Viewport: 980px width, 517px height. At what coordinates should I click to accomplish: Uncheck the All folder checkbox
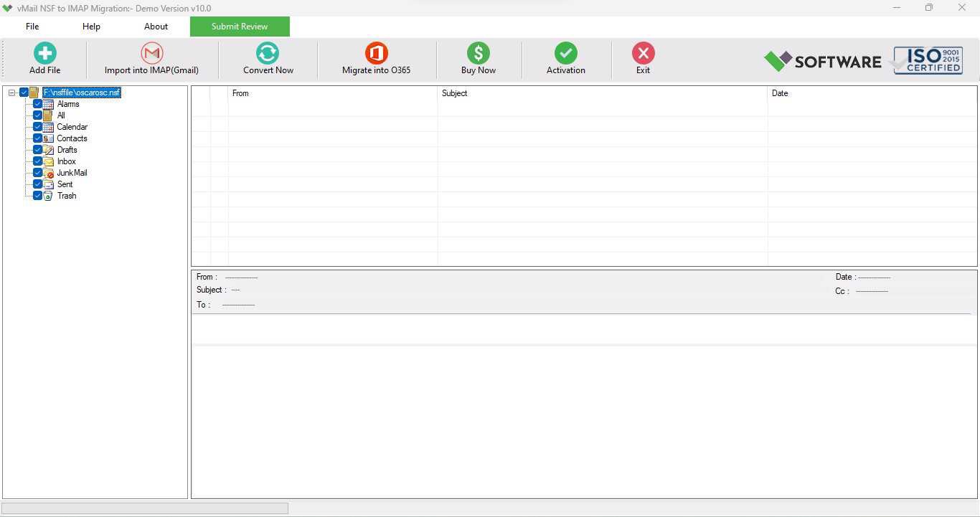click(x=38, y=115)
